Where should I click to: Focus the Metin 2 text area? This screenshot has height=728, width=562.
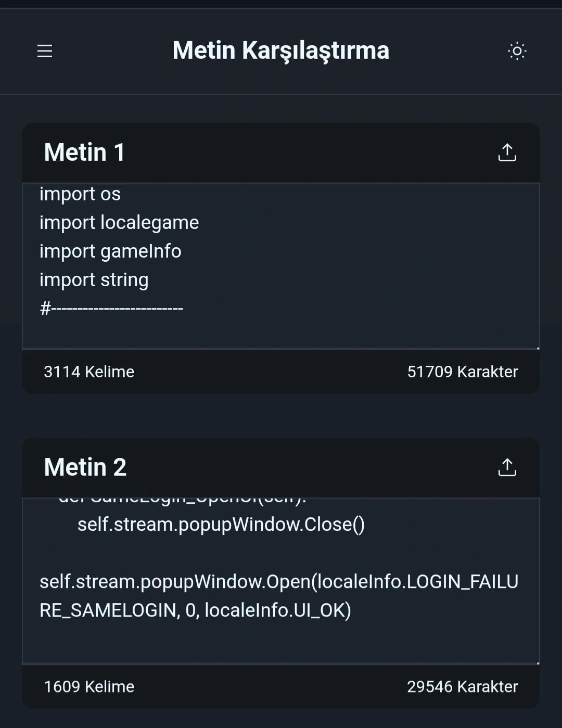(281, 581)
